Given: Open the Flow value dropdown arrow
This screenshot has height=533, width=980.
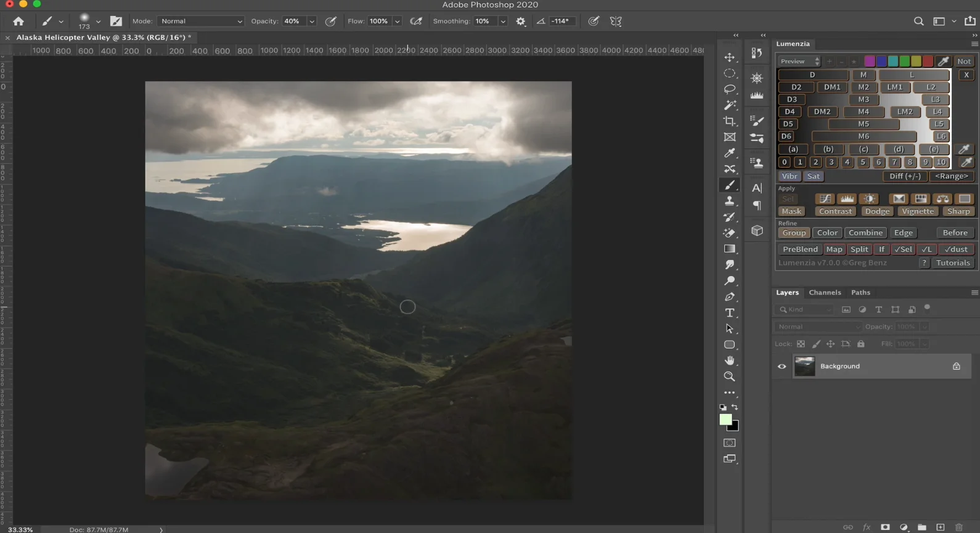Looking at the screenshot, I should pos(397,21).
